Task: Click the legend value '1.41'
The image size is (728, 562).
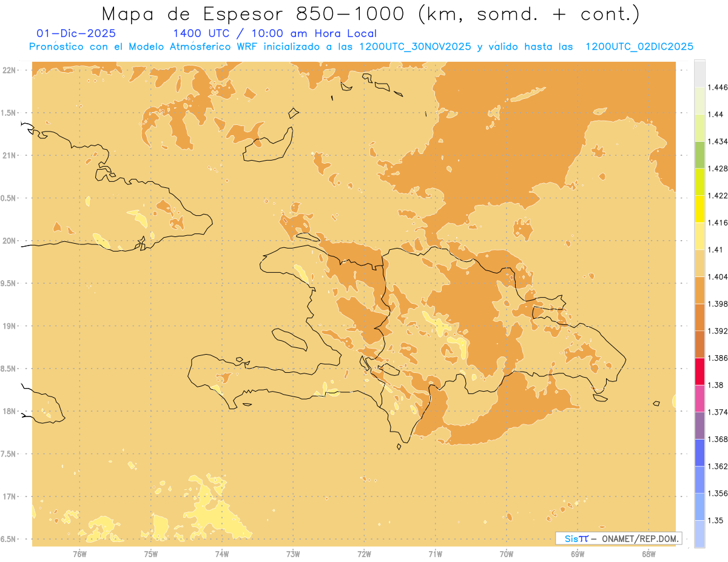Action: pyautogui.click(x=715, y=250)
